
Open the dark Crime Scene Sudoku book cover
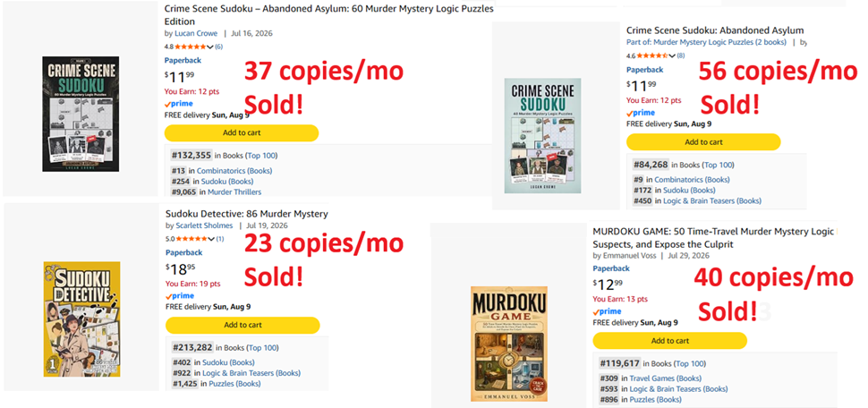[x=81, y=114]
